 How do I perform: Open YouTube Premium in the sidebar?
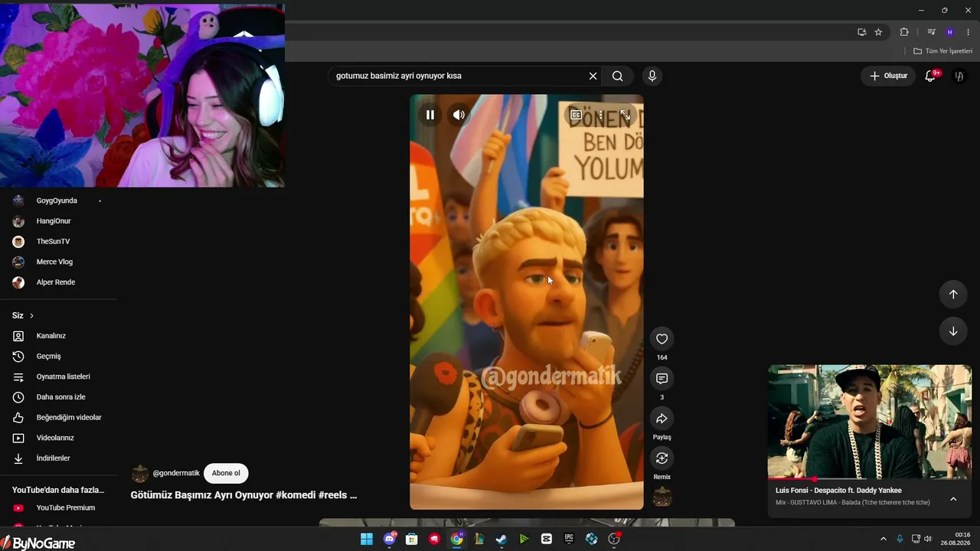point(66,508)
